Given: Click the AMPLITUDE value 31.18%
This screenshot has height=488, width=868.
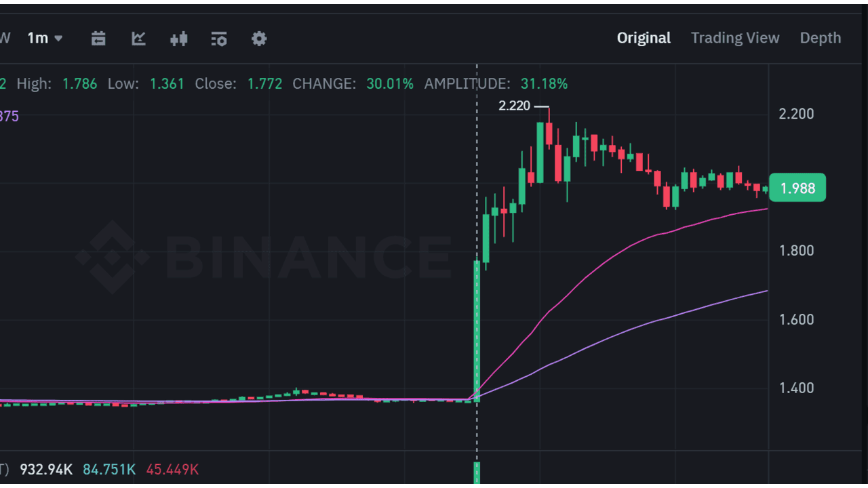Looking at the screenshot, I should 544,84.
